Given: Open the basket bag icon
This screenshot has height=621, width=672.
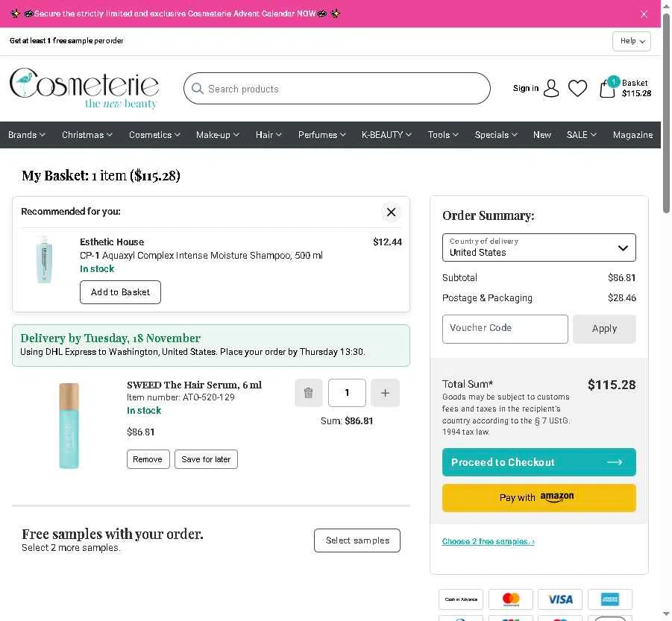Looking at the screenshot, I should 607,88.
